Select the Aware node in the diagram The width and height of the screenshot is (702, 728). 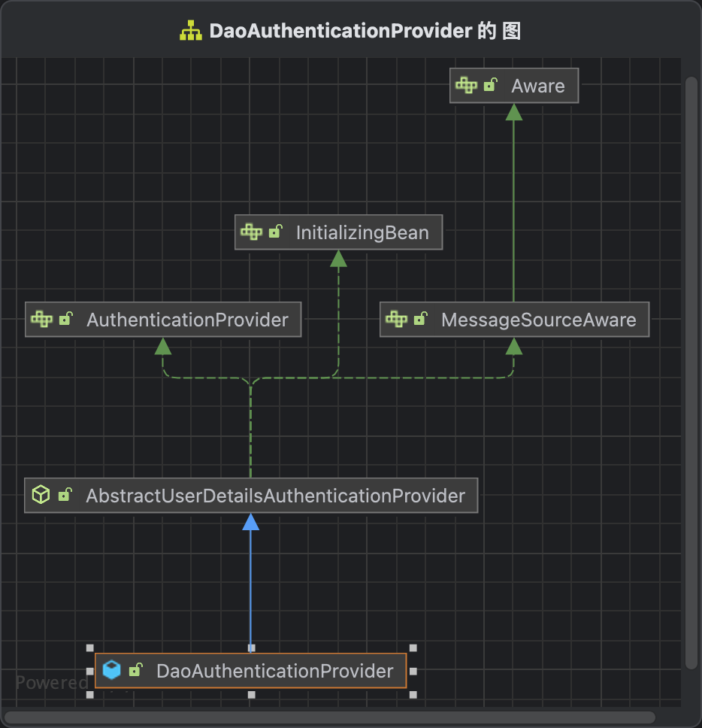(537, 85)
